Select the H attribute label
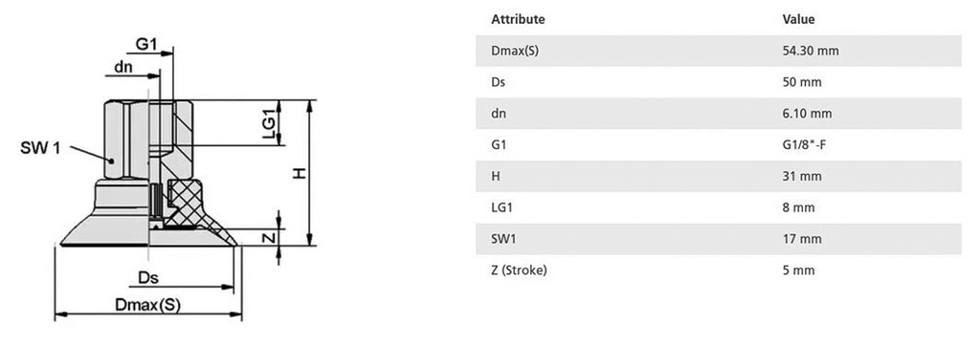This screenshot has width=980, height=345. pyautogui.click(x=495, y=177)
